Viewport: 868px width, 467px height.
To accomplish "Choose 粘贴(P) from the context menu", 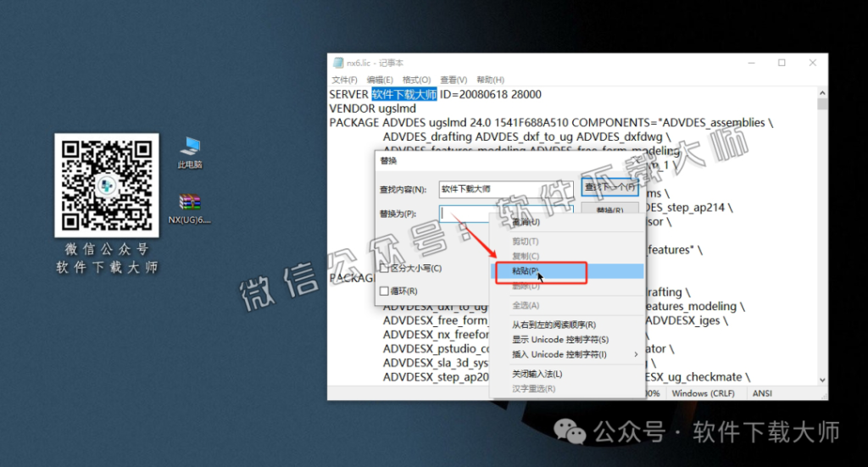I will click(567, 271).
